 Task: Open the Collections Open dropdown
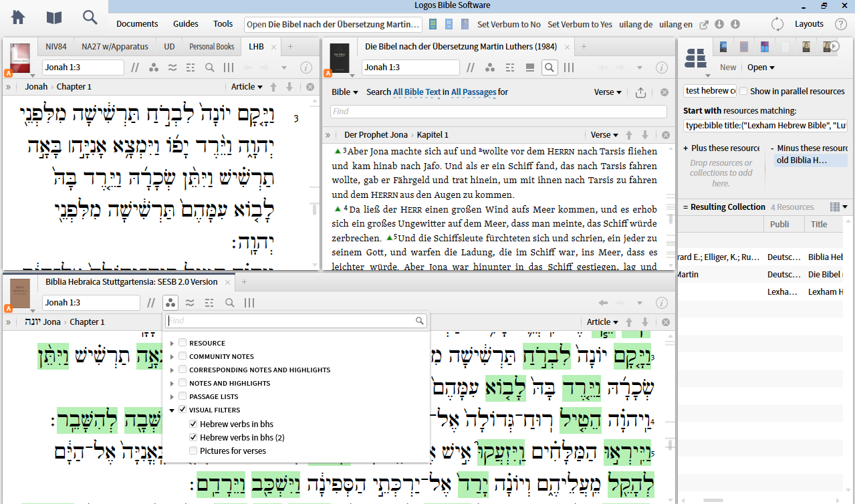pyautogui.click(x=761, y=68)
